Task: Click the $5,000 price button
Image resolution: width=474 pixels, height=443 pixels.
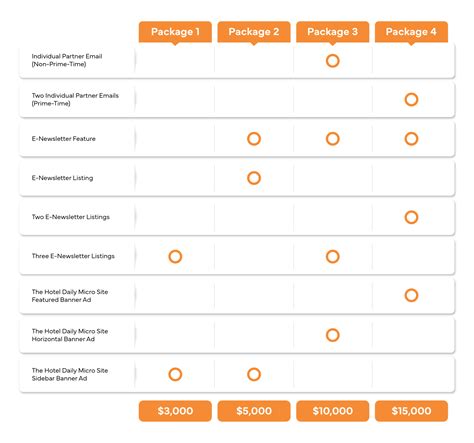Action: (x=254, y=411)
